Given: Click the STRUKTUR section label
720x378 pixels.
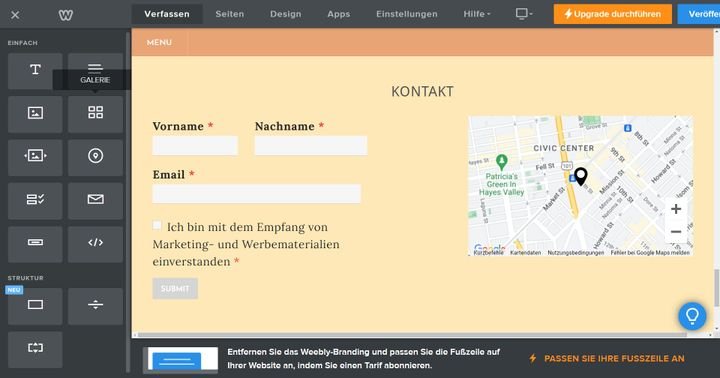Looking at the screenshot, I should click(x=25, y=278).
